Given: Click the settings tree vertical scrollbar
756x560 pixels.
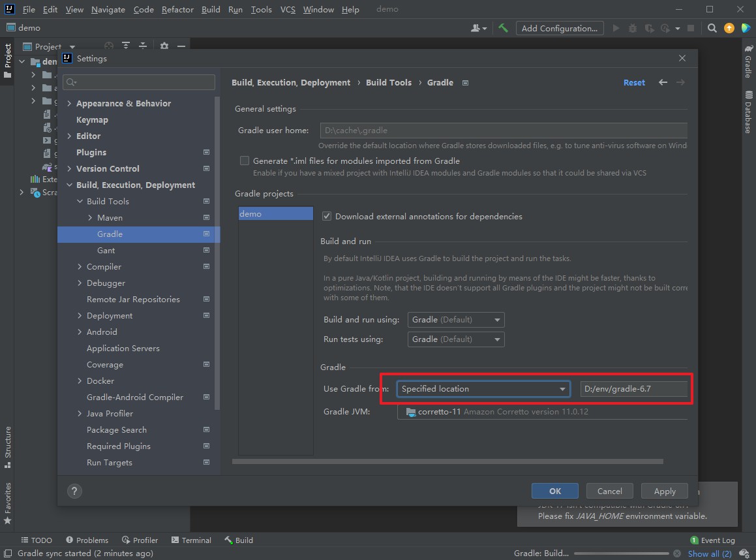Looking at the screenshot, I should pos(217,253).
